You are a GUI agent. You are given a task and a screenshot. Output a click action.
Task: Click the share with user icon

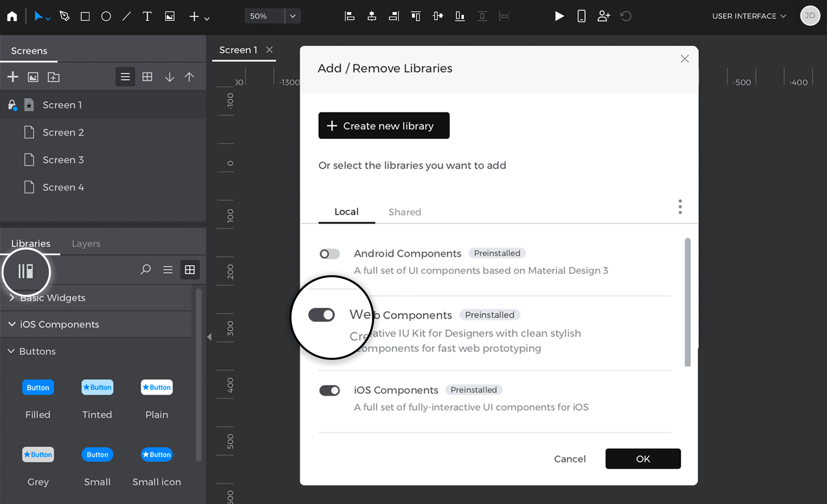point(604,16)
